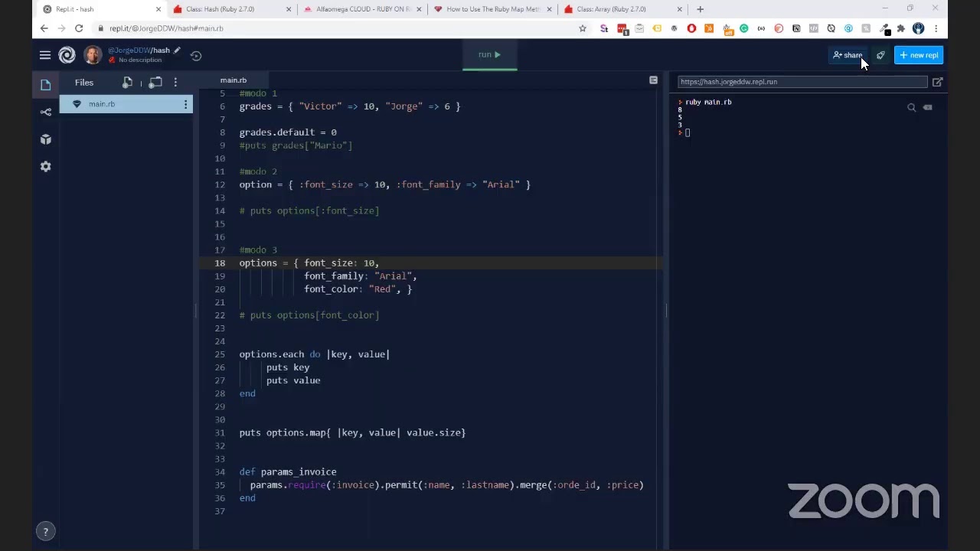Click line 18 options code line
This screenshot has height=551, width=980.
309,263
